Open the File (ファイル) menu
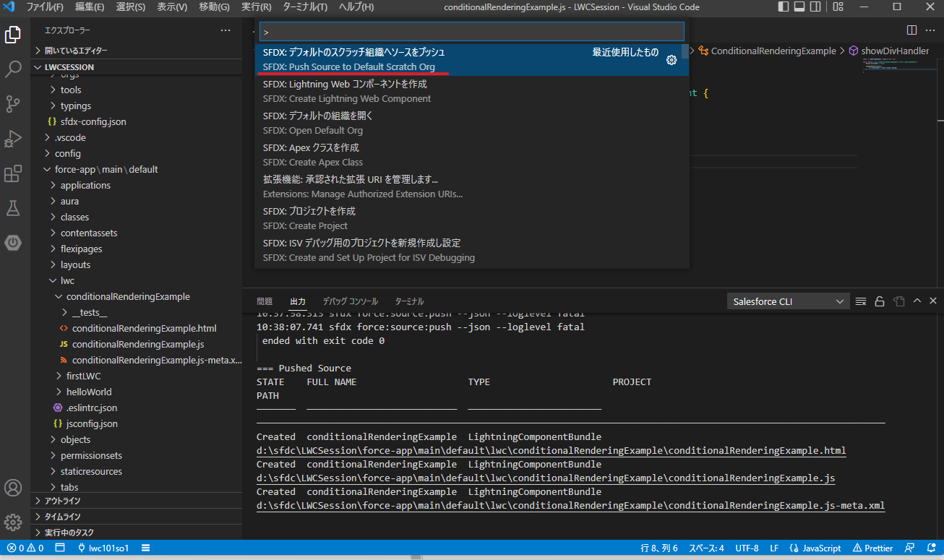This screenshot has width=944, height=560. (x=45, y=7)
